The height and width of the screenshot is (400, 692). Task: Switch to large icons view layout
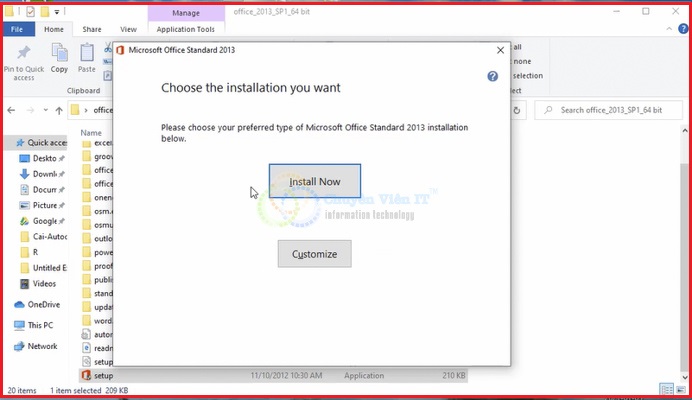pos(679,389)
